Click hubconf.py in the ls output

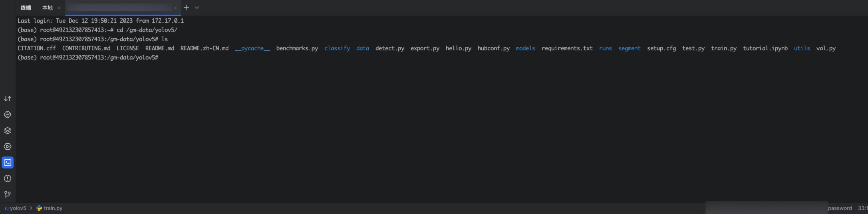[494, 48]
